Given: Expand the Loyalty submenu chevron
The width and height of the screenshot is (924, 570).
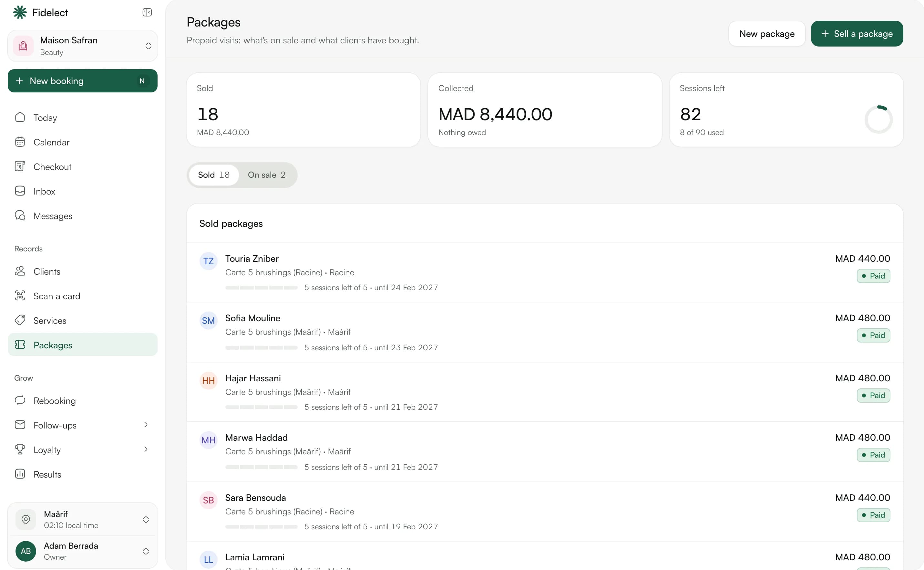Looking at the screenshot, I should pos(146,449).
